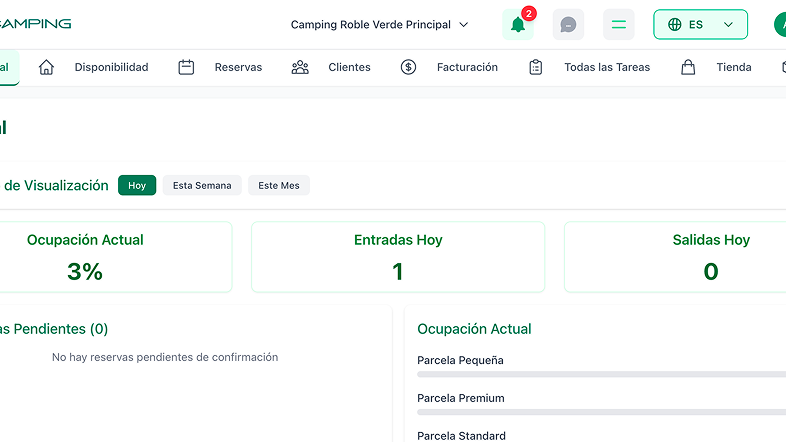
Task: Click the Parcela Premium label
Action: click(461, 398)
